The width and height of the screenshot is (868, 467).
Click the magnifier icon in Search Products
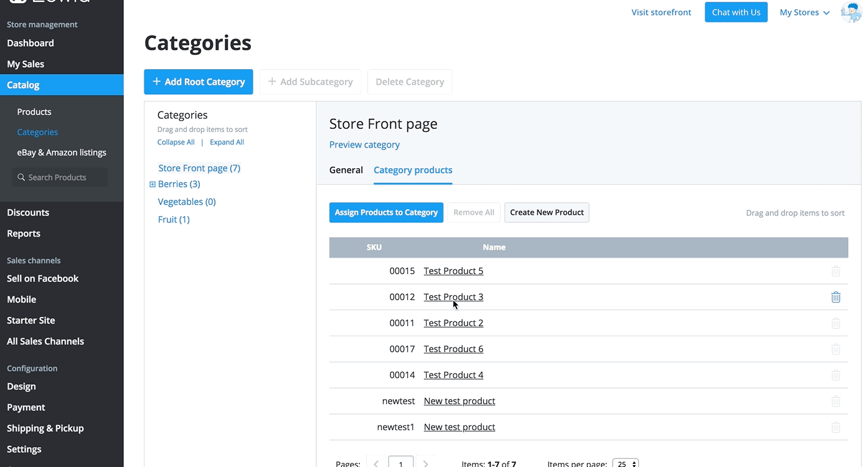tap(21, 177)
